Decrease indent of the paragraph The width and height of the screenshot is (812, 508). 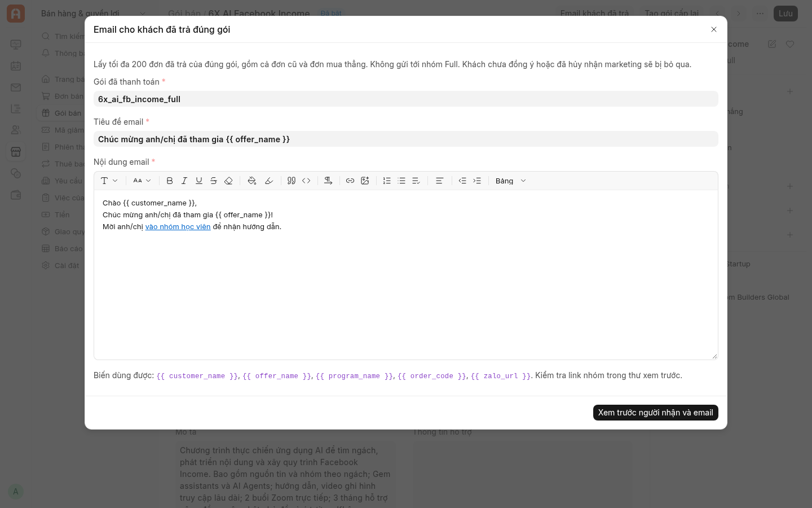point(462,181)
